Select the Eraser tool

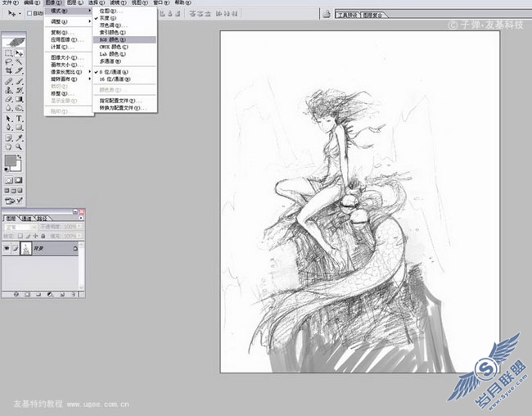pos(9,99)
